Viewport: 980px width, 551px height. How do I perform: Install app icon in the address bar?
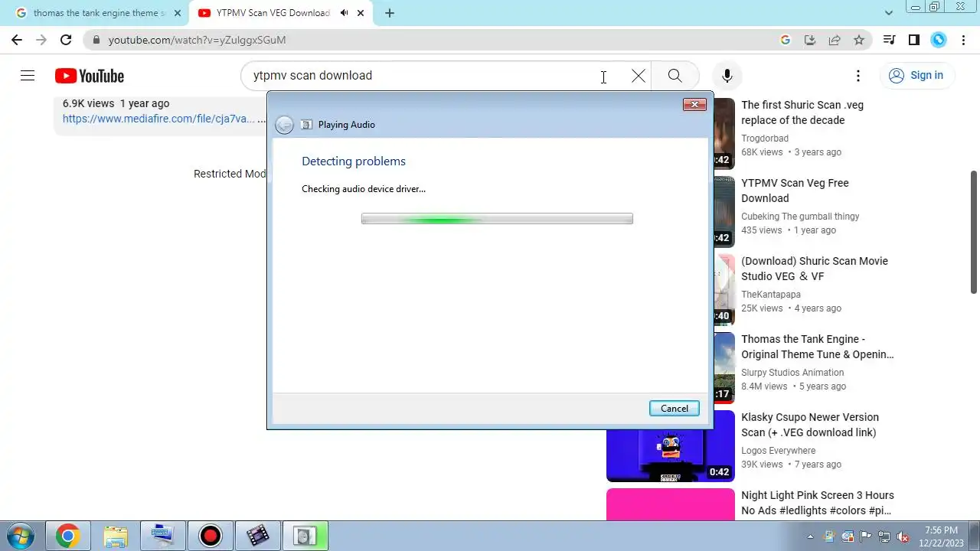[809, 40]
